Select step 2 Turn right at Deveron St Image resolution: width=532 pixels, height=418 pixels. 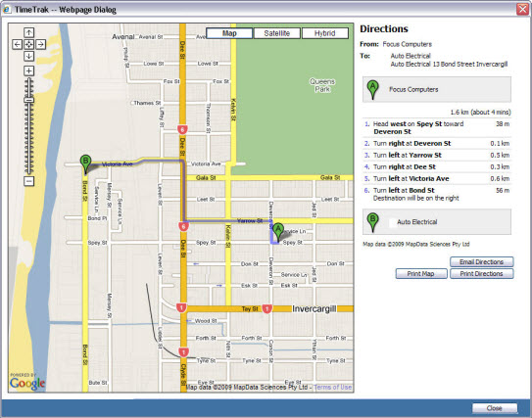tap(437, 143)
